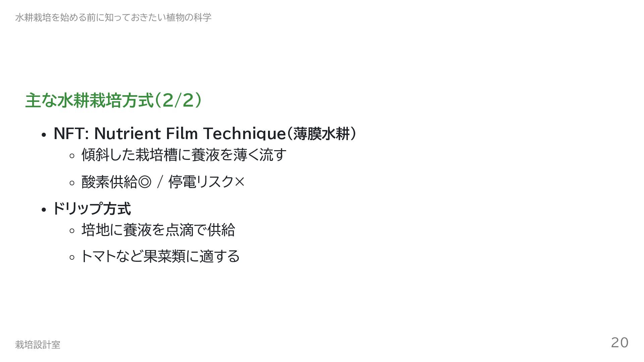This screenshot has width=644, height=362.
Task: Click the slide title 主な水耕栽培方式
Action: click(89, 101)
